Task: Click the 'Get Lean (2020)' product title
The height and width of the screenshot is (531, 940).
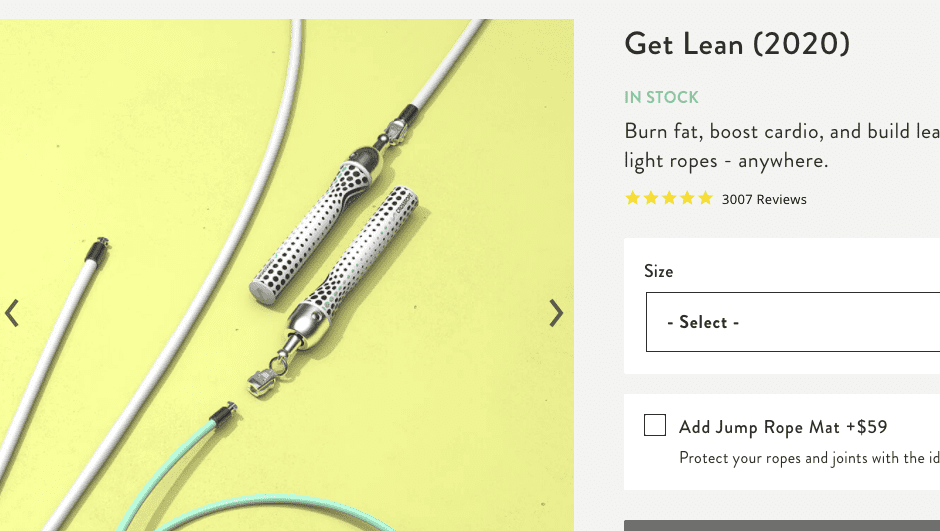Action: (737, 44)
